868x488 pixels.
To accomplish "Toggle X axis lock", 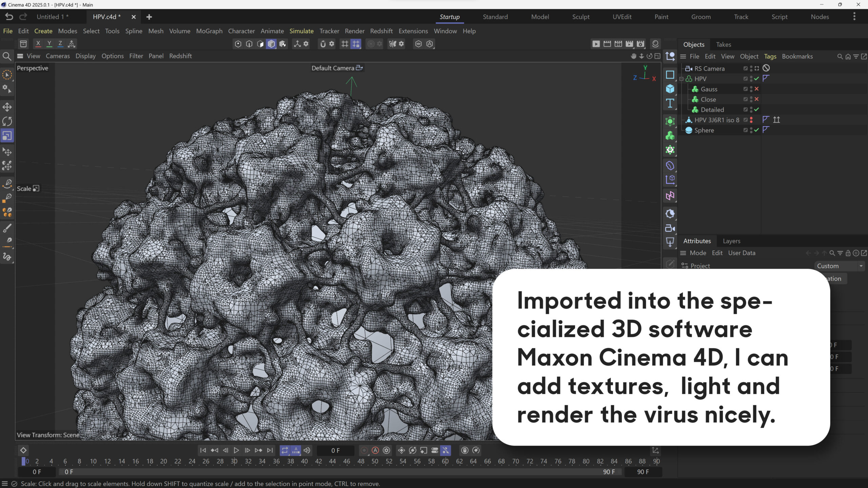I will coord(38,44).
